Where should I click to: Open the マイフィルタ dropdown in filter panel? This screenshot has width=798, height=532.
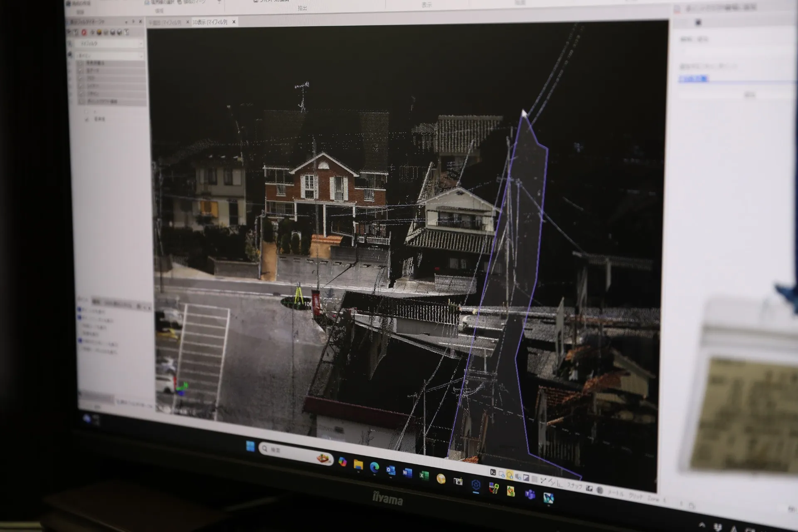pos(109,44)
